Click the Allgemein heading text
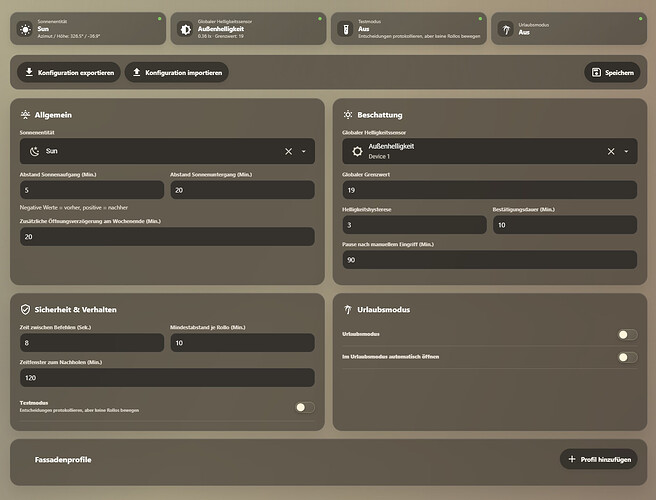656x500 pixels. coord(53,115)
